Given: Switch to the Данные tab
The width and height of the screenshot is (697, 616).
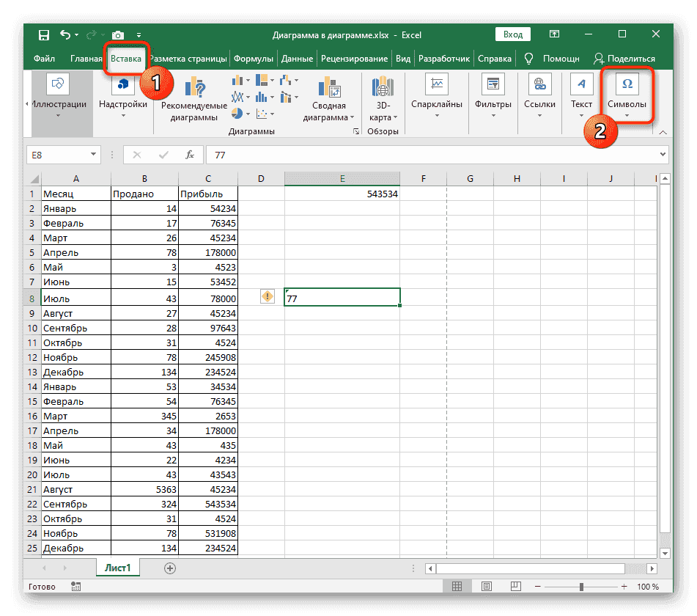Looking at the screenshot, I should coord(297,59).
